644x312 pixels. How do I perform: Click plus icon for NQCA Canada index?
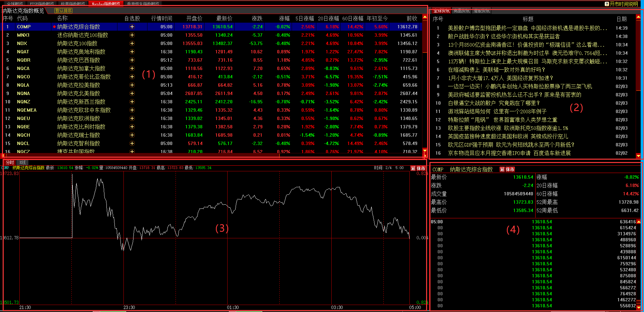132,68
